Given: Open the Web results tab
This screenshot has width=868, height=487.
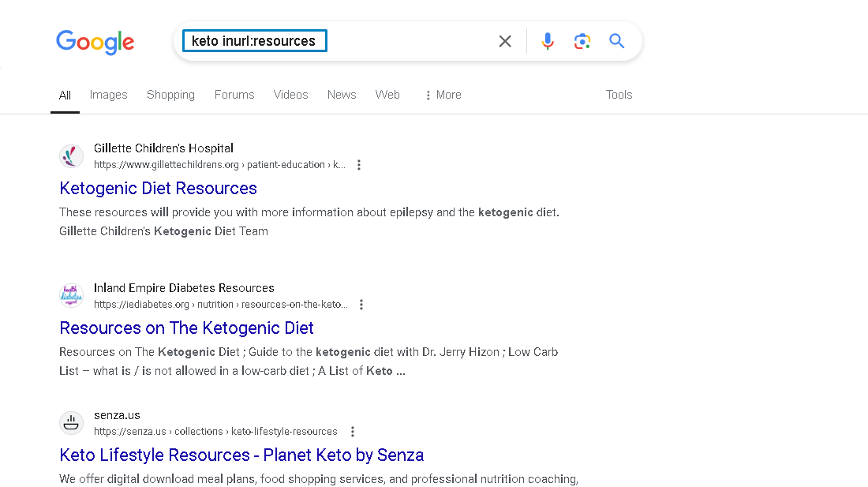Looking at the screenshot, I should pyautogui.click(x=387, y=95).
